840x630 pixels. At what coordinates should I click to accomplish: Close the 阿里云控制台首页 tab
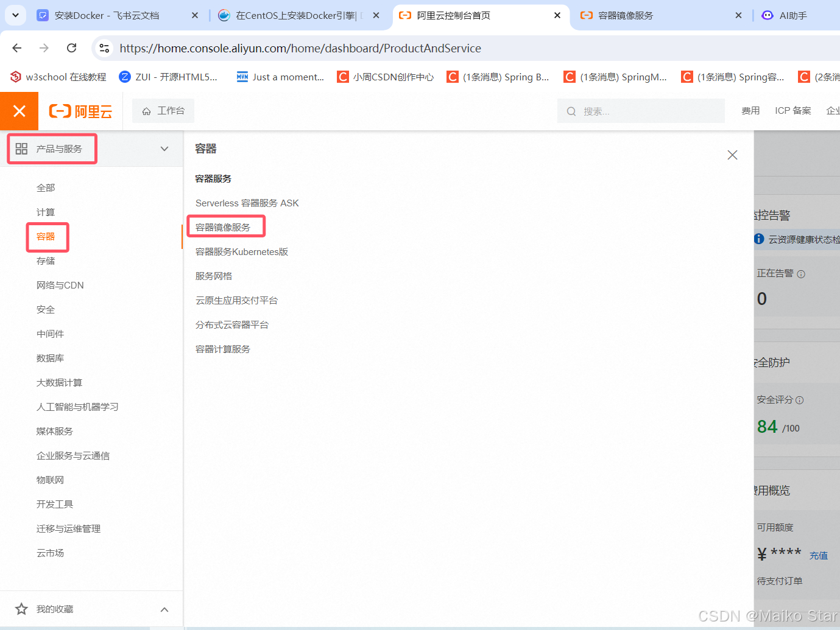[x=557, y=15]
